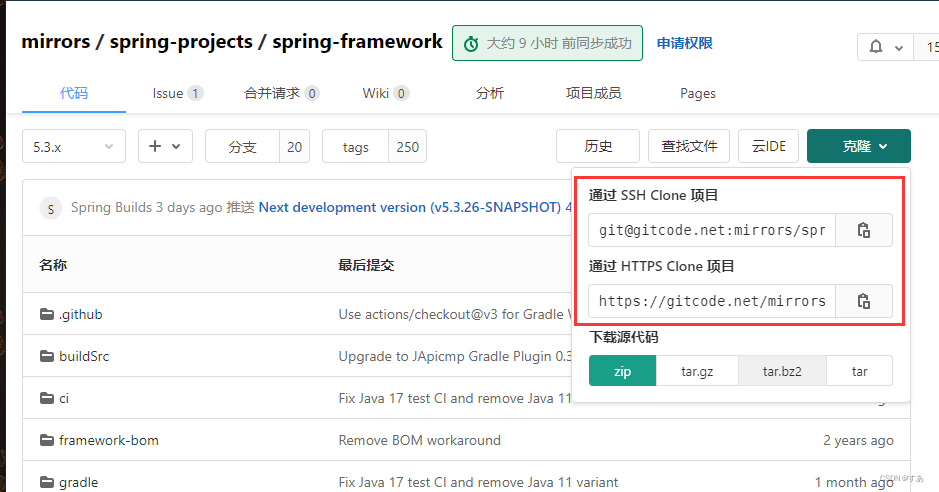Click the tags button
The height and width of the screenshot is (492, 939).
356,146
